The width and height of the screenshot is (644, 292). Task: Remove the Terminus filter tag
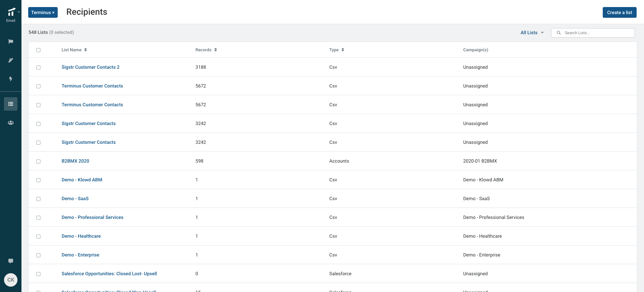pos(53,13)
